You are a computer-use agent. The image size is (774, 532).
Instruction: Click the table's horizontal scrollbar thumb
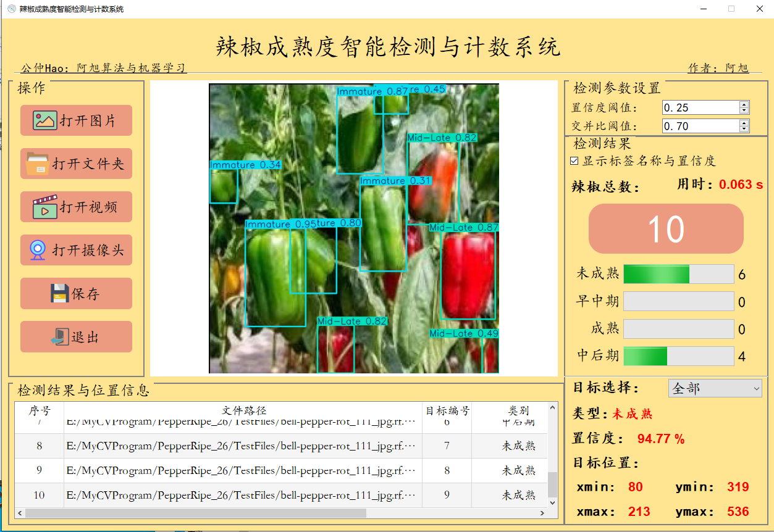pyautogui.click(x=195, y=513)
